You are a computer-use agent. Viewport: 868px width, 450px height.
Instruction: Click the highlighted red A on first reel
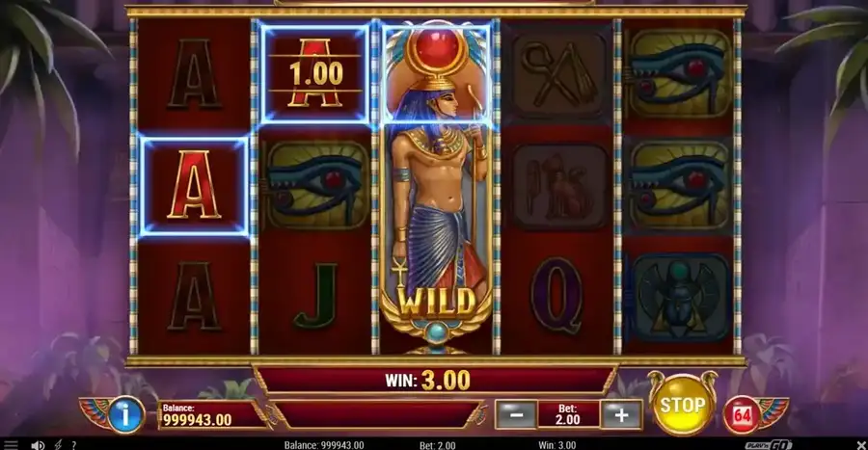(193, 185)
